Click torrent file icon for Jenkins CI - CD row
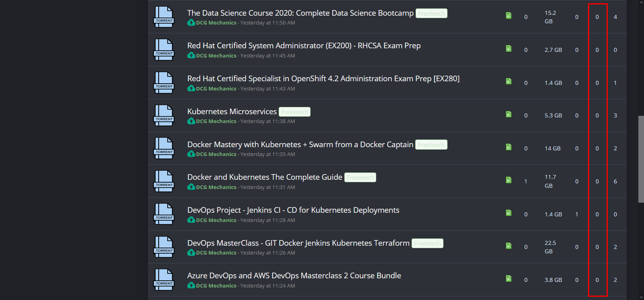The width and height of the screenshot is (644, 300). (164, 214)
